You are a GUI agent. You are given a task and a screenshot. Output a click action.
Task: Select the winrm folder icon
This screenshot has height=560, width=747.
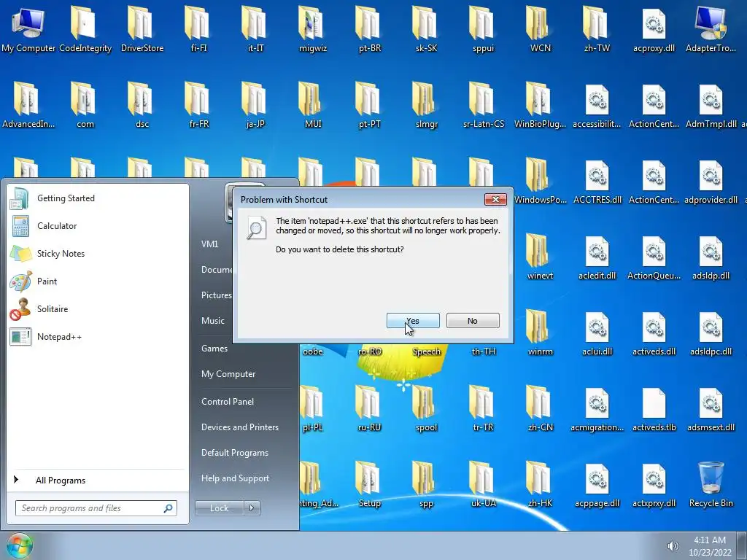pos(540,332)
